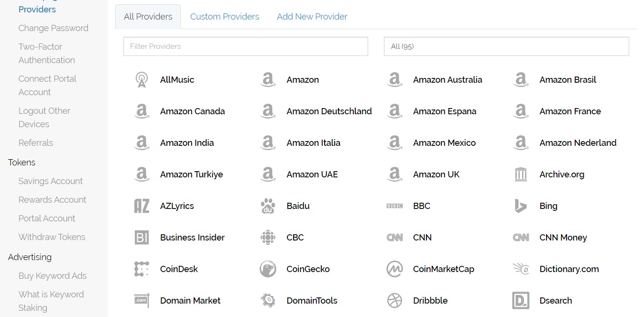Open Change Password in sidebar
644x317 pixels.
[x=54, y=28]
